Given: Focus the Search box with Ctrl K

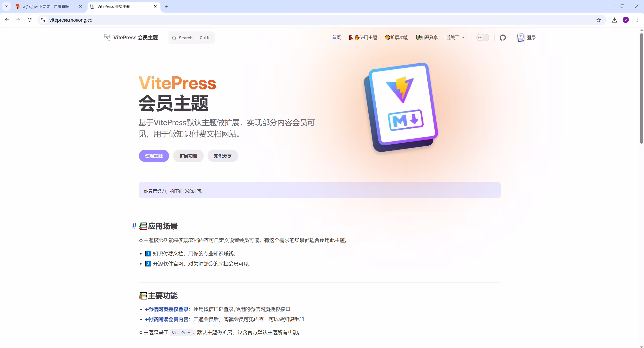Looking at the screenshot, I should (192, 38).
